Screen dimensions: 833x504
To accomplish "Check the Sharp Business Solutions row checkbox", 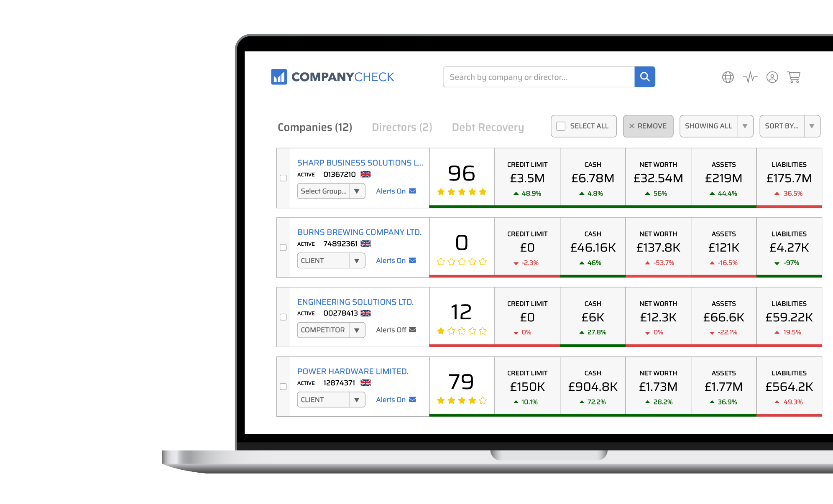I will click(283, 178).
